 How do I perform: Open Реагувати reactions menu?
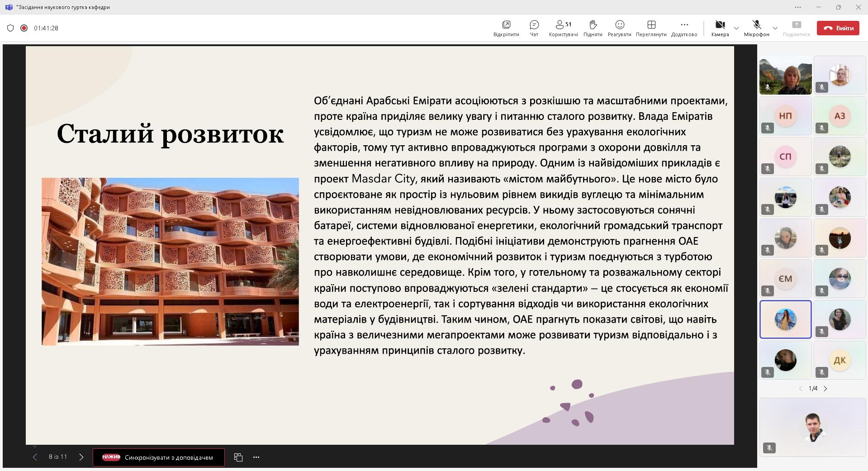click(620, 28)
